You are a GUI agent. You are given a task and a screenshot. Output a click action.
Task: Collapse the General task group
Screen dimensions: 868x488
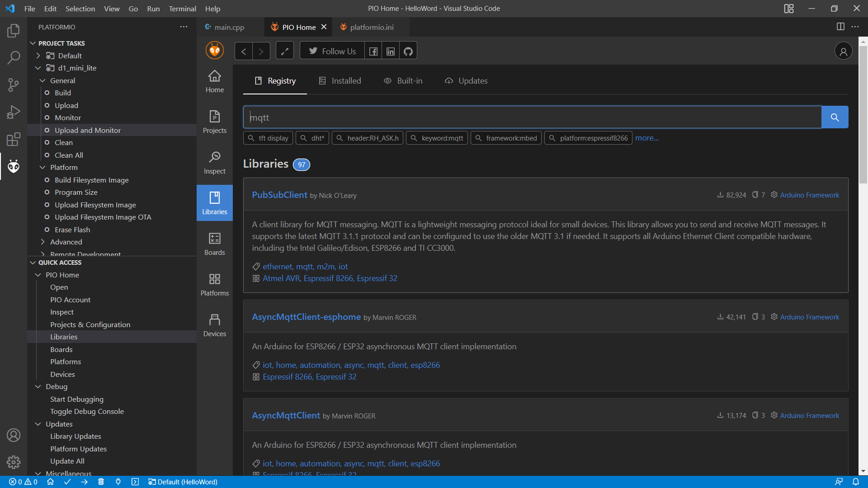43,80
